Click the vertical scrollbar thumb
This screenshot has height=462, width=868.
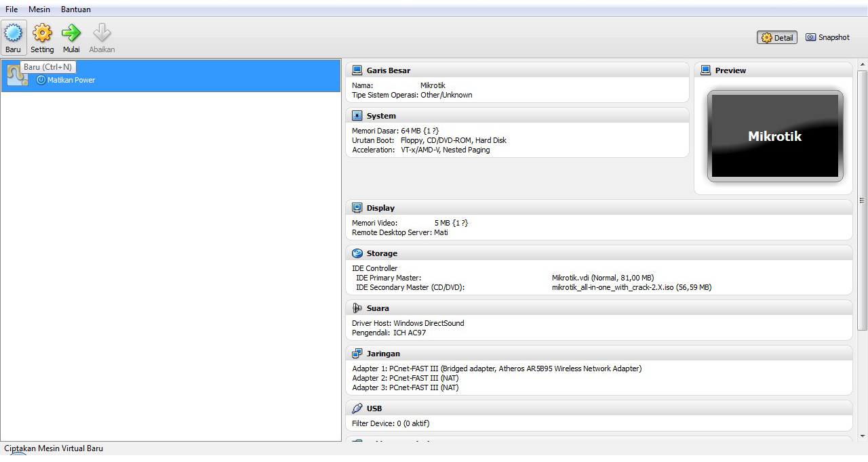tap(863, 200)
